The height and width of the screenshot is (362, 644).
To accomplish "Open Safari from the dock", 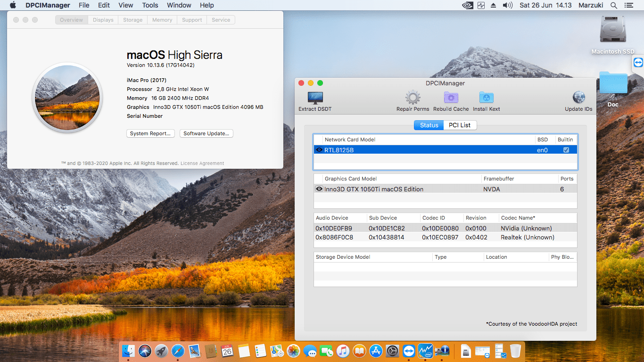I will [x=178, y=351].
